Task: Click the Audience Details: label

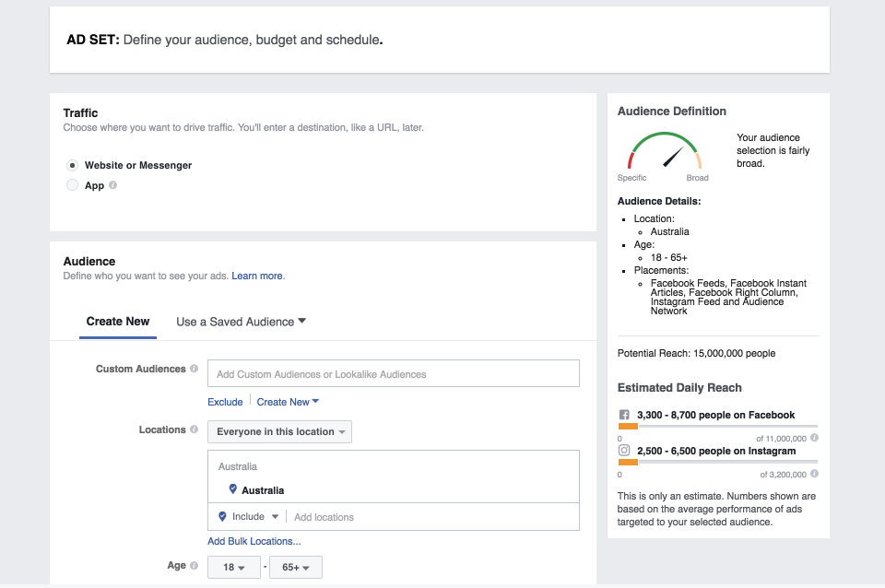Action: [659, 202]
